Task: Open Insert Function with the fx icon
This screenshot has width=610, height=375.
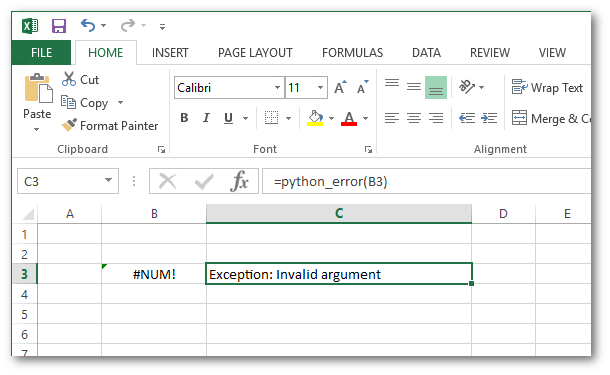Action: click(239, 181)
